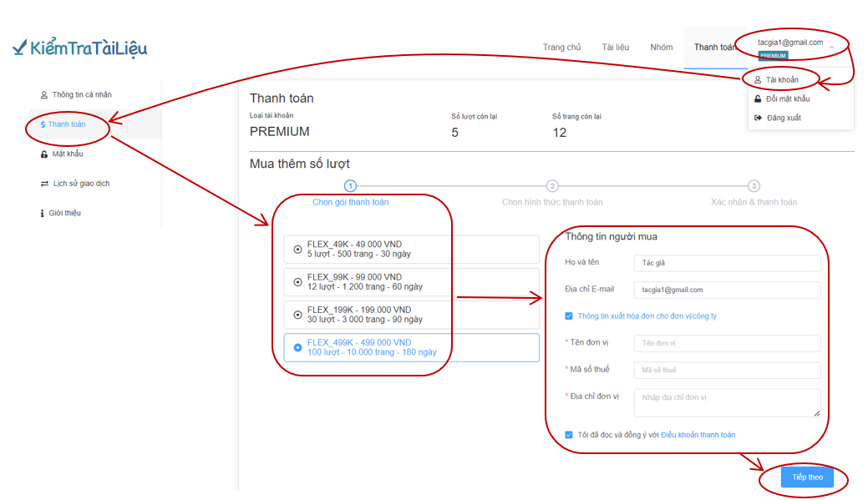Click the KiểmTraTàiLiệu checkmark logo
868x500 pixels.
[x=79, y=48]
